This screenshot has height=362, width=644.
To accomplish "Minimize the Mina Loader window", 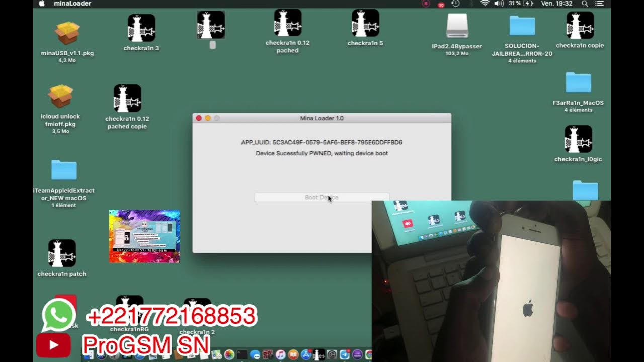I will (208, 118).
